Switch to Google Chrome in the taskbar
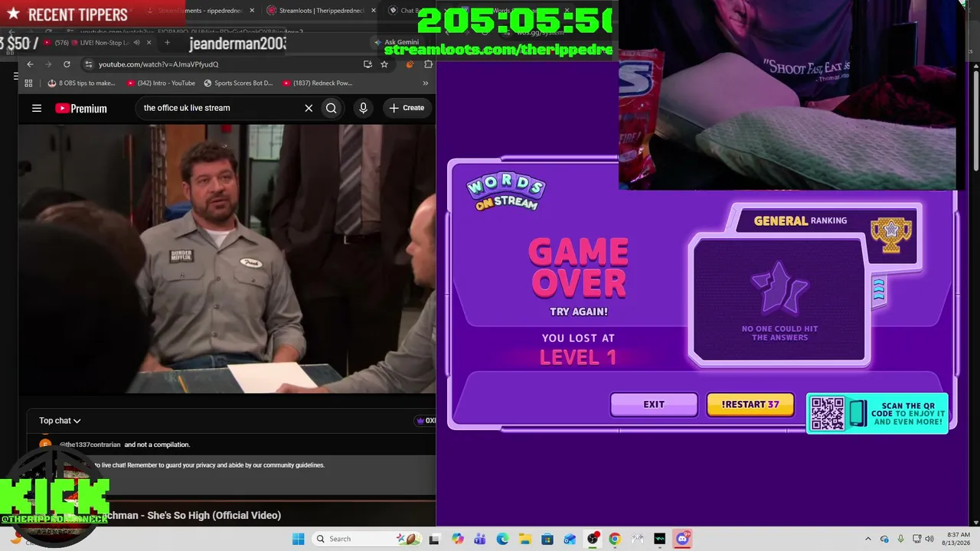Image resolution: width=980 pixels, height=551 pixels. 615,539
